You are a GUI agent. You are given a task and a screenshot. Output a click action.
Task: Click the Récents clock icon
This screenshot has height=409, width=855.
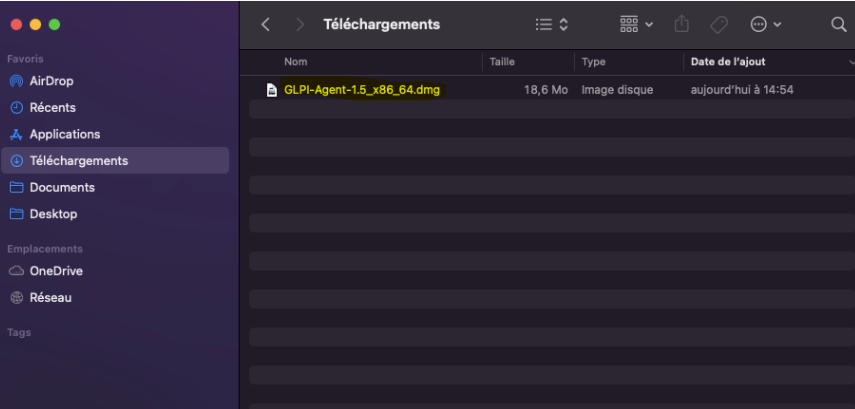point(17,108)
